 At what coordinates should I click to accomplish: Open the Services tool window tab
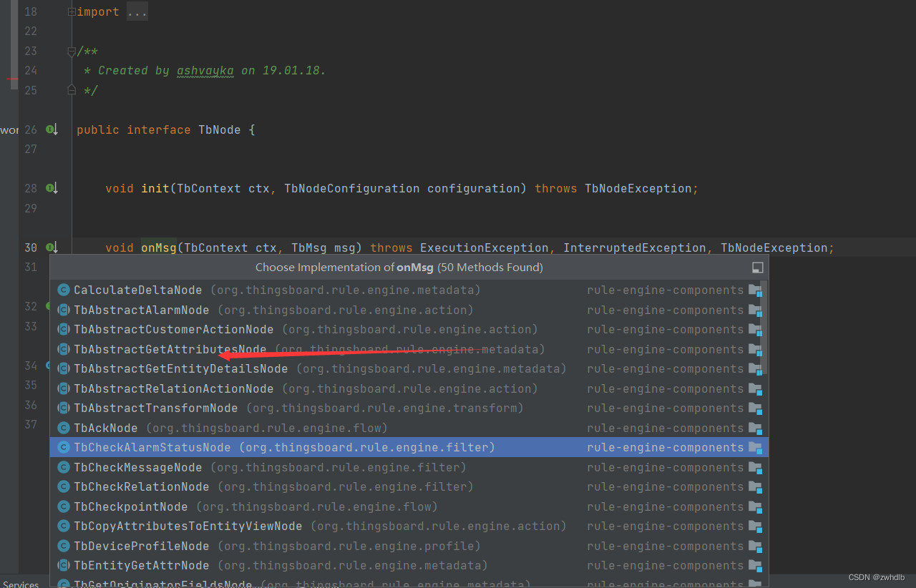coord(21,584)
